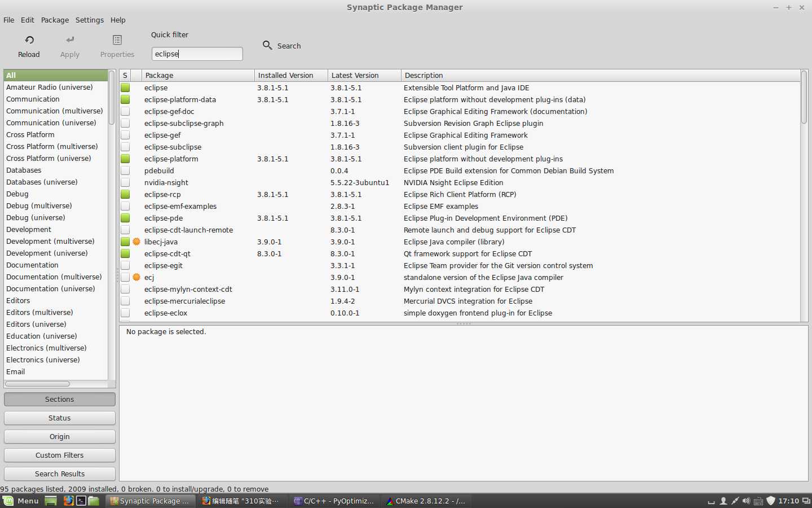Select the Amateur Radio (universe) section
Viewport: 812px width, 508px height.
click(55, 87)
